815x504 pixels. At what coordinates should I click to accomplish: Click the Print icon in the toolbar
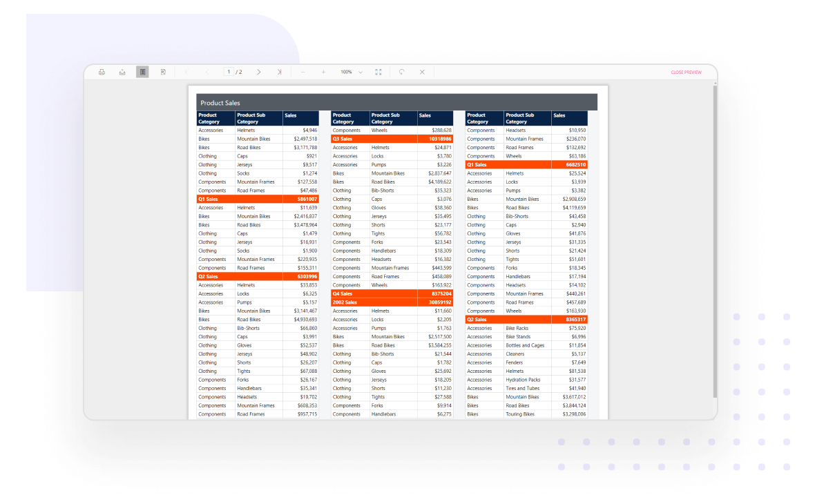coord(102,72)
